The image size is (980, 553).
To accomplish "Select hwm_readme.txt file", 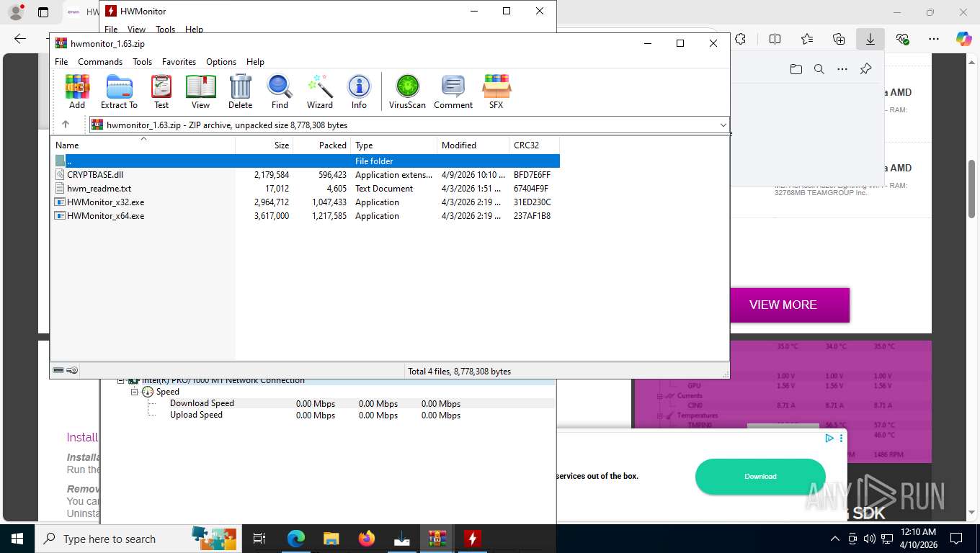I will pyautogui.click(x=99, y=189).
